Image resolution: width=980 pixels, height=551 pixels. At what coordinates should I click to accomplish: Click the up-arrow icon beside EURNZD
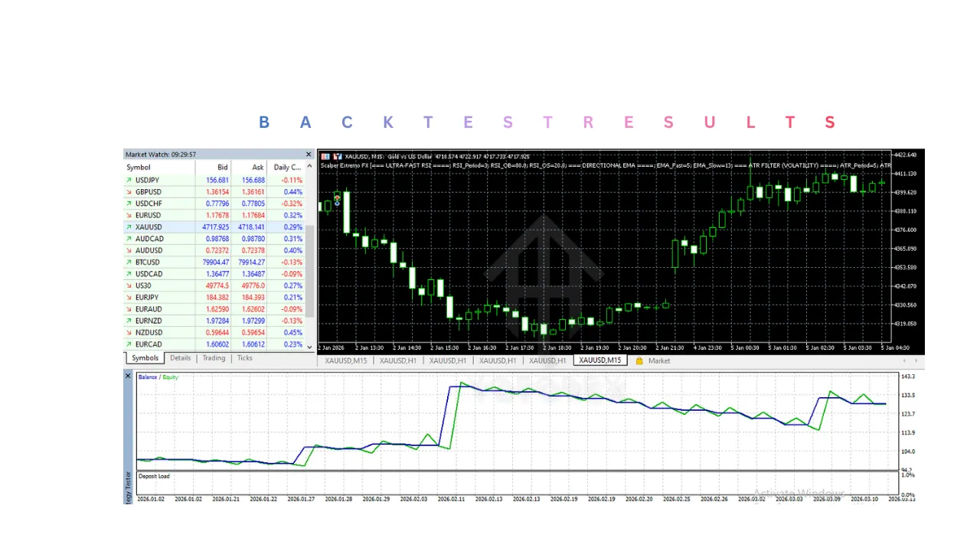pyautogui.click(x=129, y=321)
